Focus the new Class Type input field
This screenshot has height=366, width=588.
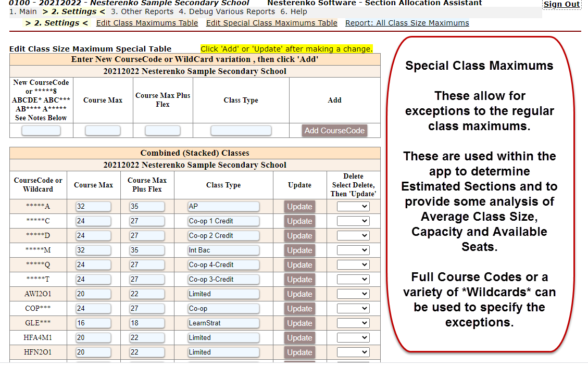point(241,131)
